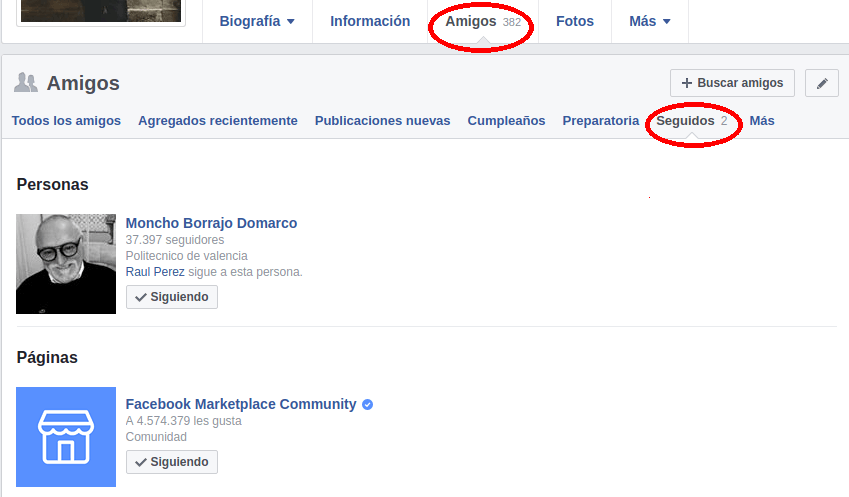Click the Raul Perez link
Viewport: 849px width, 497px height.
click(x=155, y=272)
